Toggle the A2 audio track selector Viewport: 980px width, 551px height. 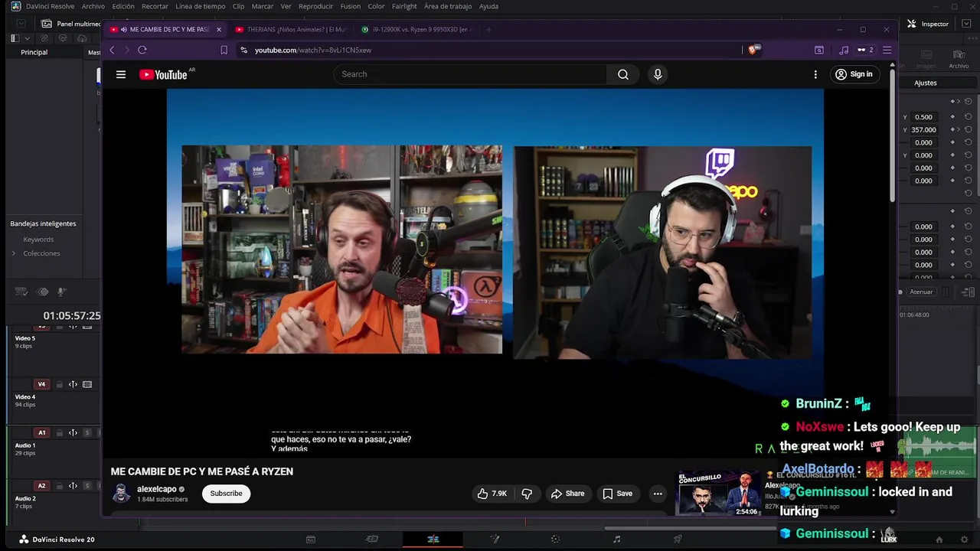tap(41, 485)
